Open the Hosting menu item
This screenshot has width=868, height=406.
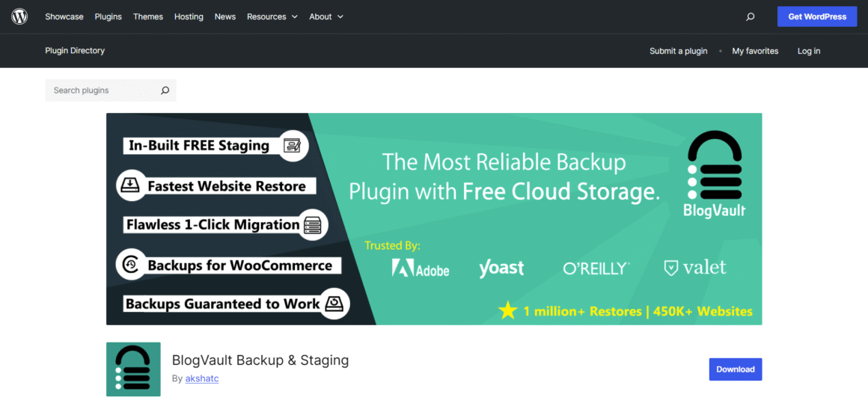(189, 16)
